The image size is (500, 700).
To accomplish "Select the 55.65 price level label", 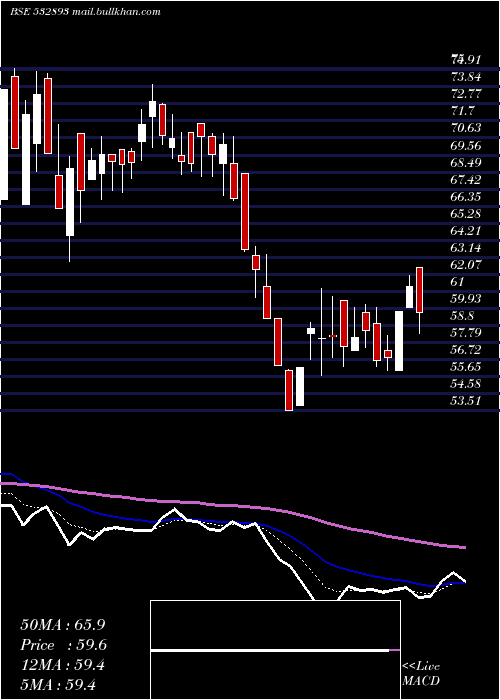I will (x=467, y=367).
